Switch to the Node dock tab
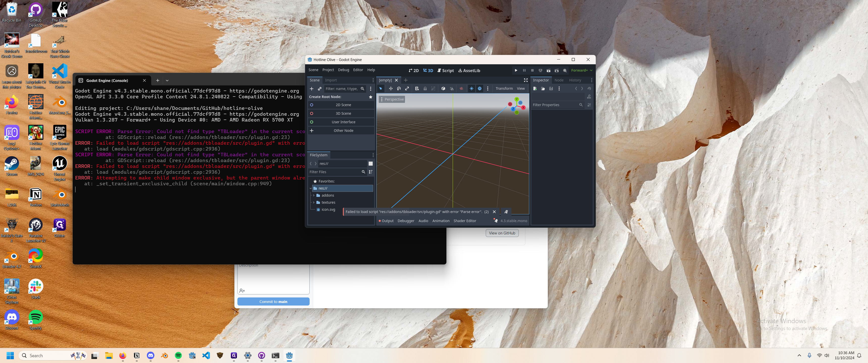Viewport: 868px width, 363px height. [559, 80]
